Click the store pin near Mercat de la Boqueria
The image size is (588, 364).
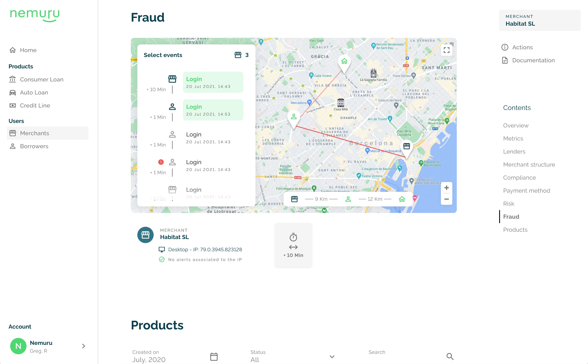407,148
